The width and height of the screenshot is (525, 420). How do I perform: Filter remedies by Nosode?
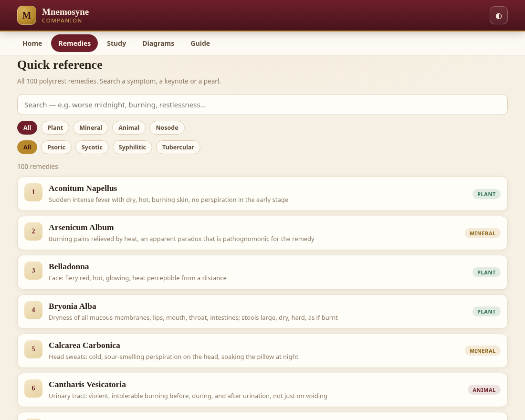coord(167,127)
